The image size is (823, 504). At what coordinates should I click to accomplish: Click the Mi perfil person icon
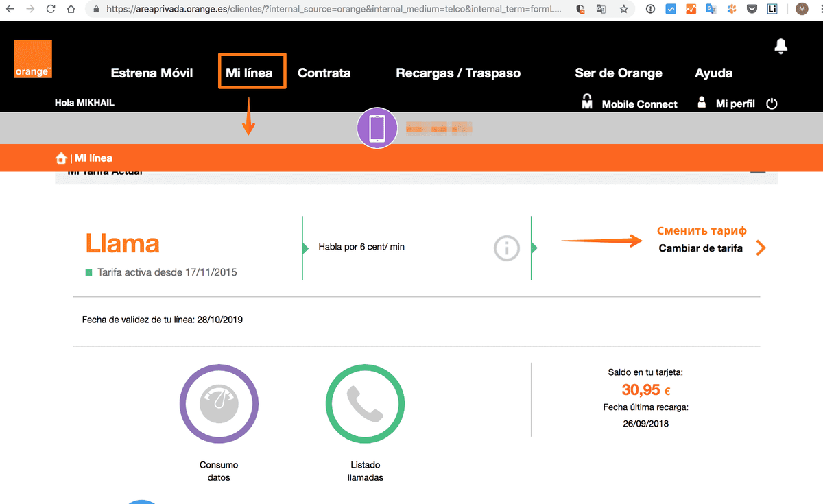click(702, 102)
